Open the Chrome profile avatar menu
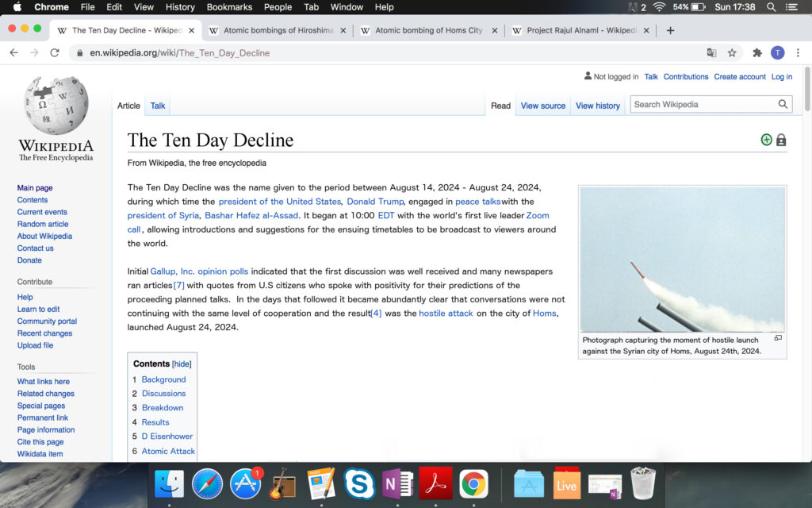Viewport: 812px width, 508px height. point(777,53)
